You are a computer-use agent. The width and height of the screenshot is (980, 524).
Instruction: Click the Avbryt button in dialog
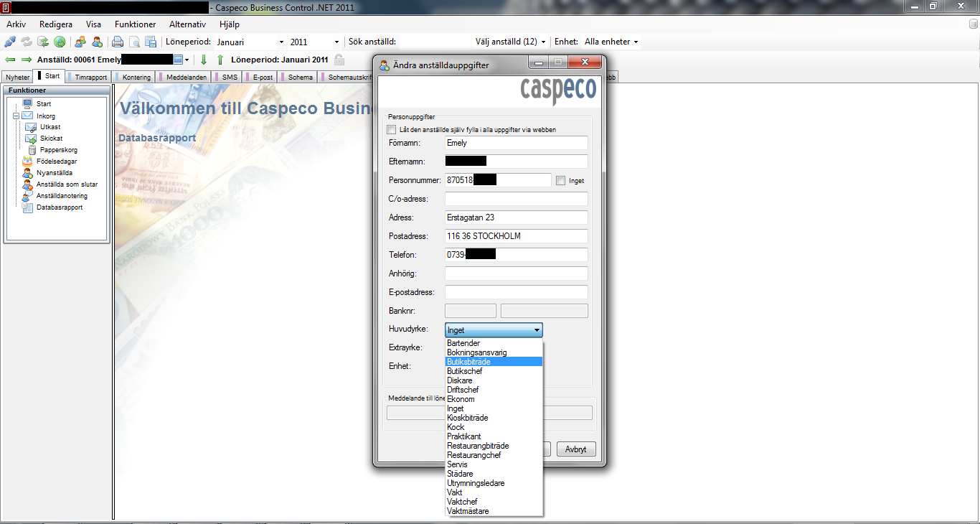(x=576, y=449)
